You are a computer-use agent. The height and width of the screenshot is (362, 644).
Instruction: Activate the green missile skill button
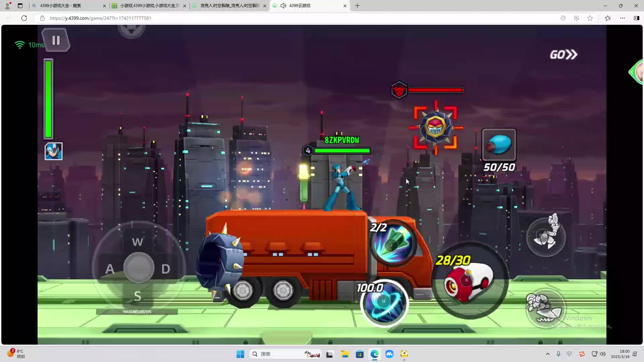(x=393, y=243)
